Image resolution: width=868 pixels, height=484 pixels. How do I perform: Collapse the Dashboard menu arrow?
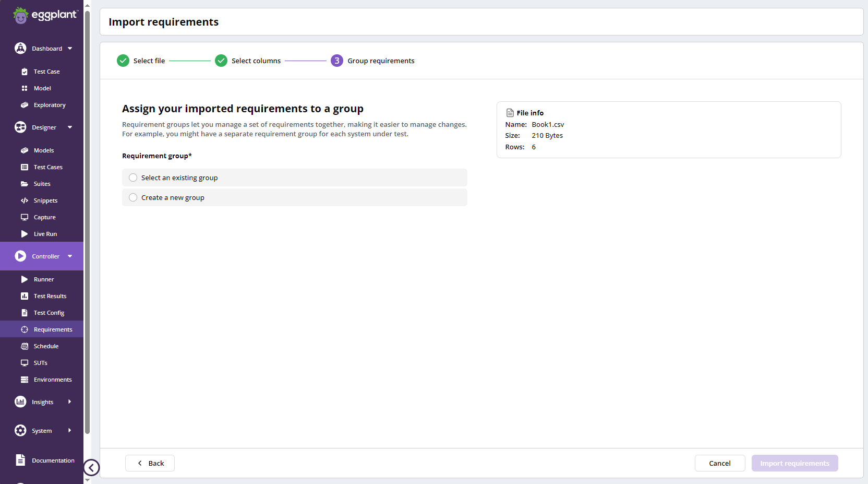70,49
